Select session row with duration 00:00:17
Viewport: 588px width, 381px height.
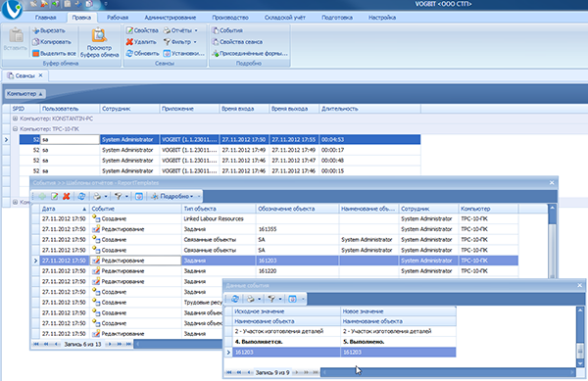(x=220, y=150)
